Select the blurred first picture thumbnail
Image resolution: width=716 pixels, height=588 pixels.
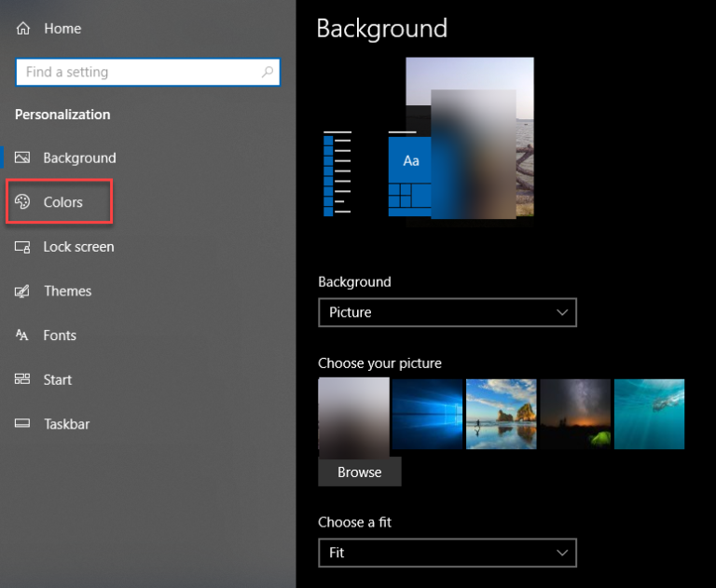point(354,417)
